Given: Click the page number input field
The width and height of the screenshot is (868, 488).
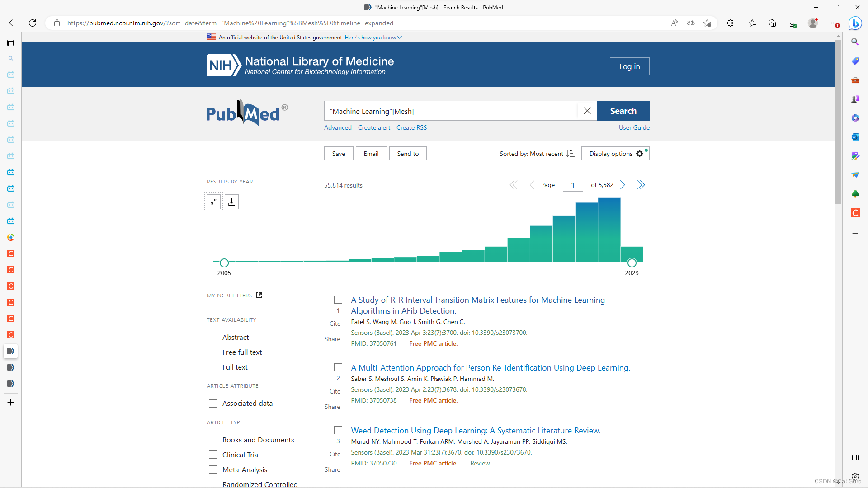Looking at the screenshot, I should [572, 185].
